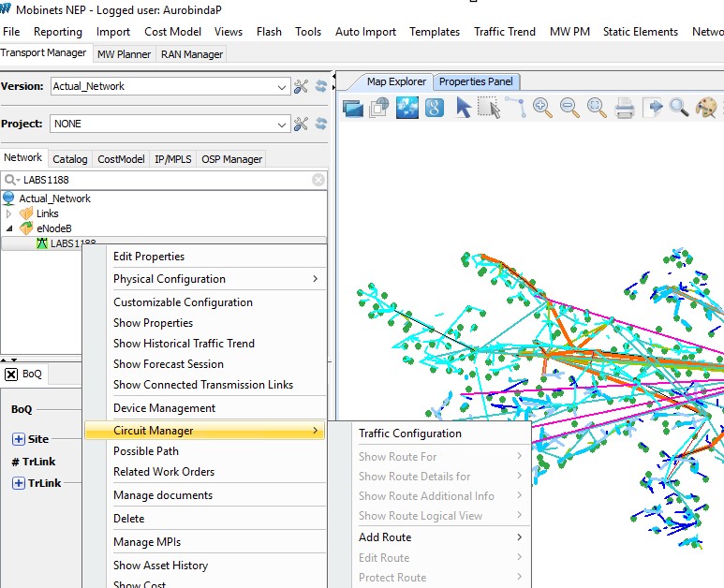The image size is (724, 588).
Task: Open the Project dropdown list
Action: click(283, 124)
